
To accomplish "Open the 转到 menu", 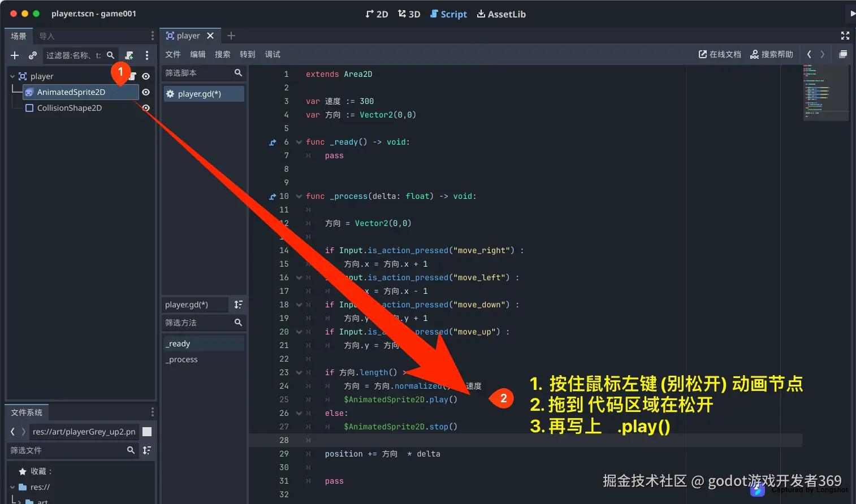I will coord(248,54).
